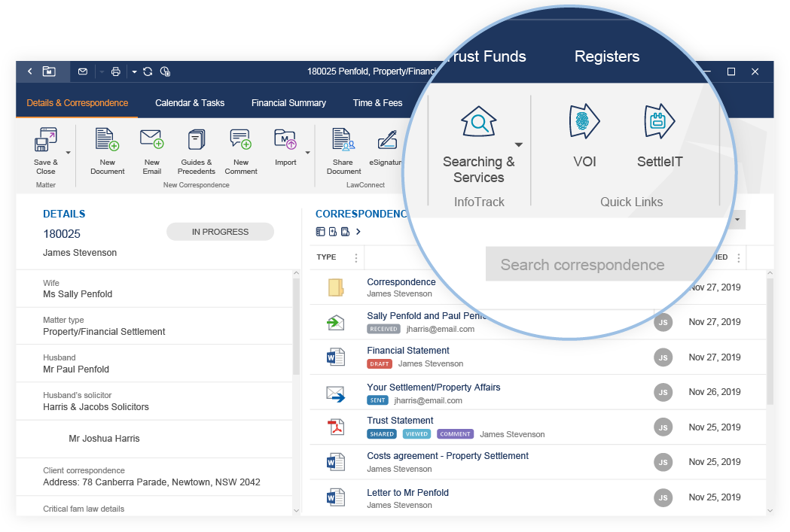This screenshot has width=790, height=532.
Task: Open the dropdown above the correspondence list
Action: click(x=737, y=220)
